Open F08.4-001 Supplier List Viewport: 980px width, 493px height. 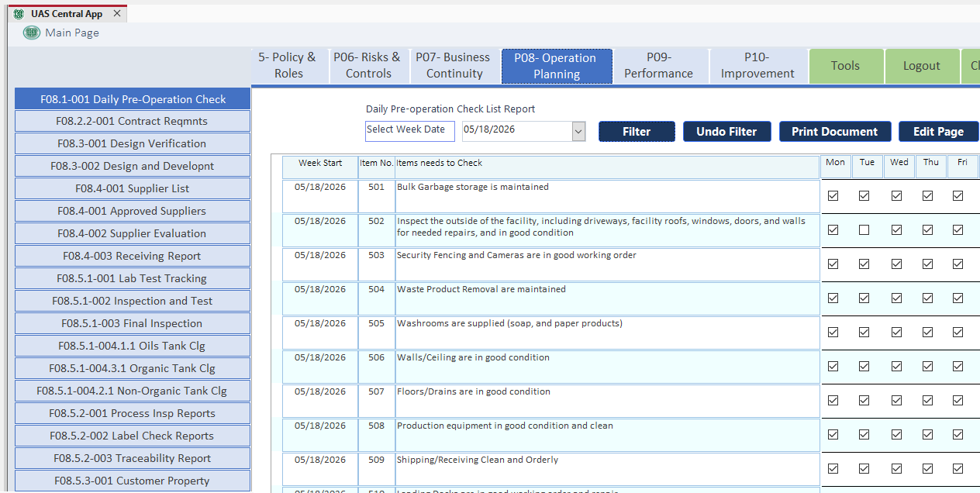(x=133, y=188)
